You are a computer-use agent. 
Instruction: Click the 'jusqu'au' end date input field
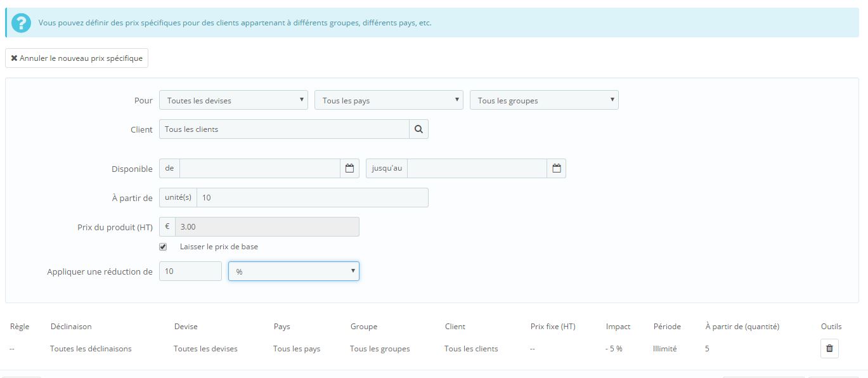[x=477, y=169]
